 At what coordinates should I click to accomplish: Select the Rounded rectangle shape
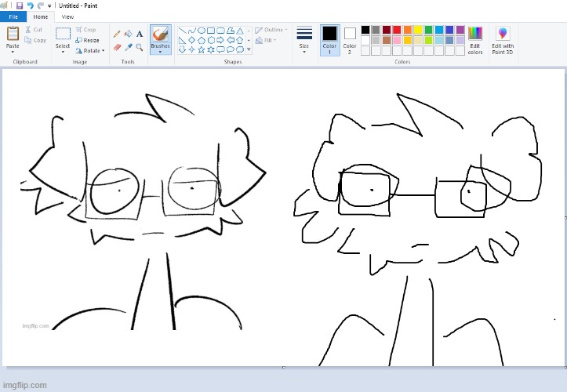coord(220,31)
